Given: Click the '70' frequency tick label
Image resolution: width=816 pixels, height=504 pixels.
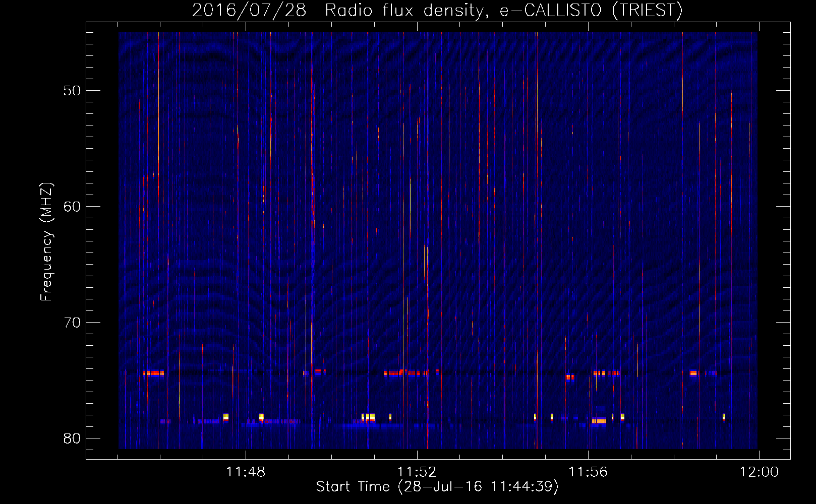Looking at the screenshot, I should (72, 323).
